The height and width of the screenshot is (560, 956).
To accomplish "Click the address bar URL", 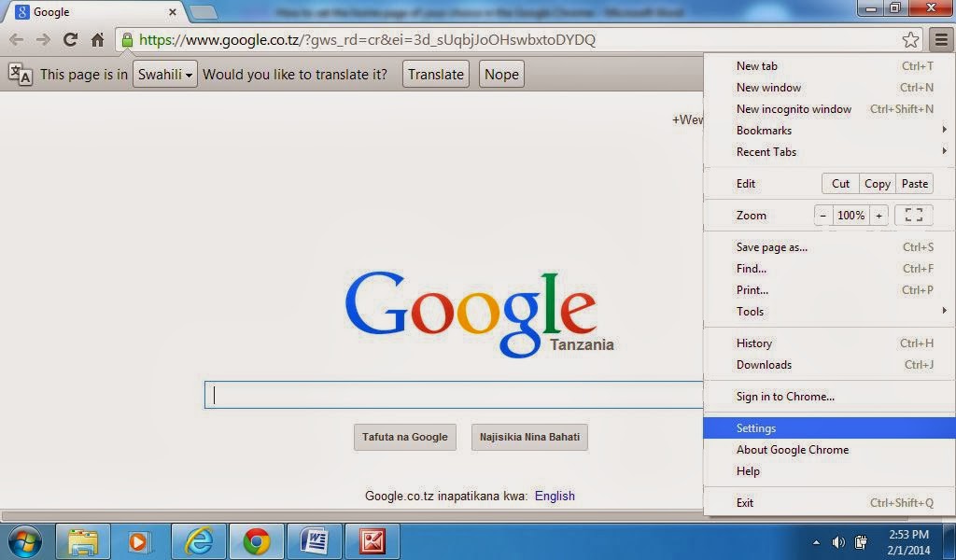I will [367, 40].
